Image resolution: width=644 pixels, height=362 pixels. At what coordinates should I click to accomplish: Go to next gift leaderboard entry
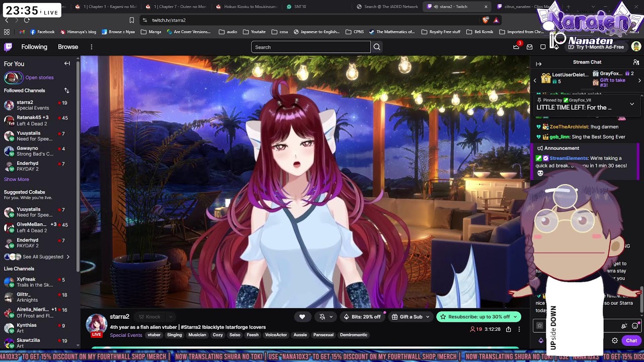(639, 80)
